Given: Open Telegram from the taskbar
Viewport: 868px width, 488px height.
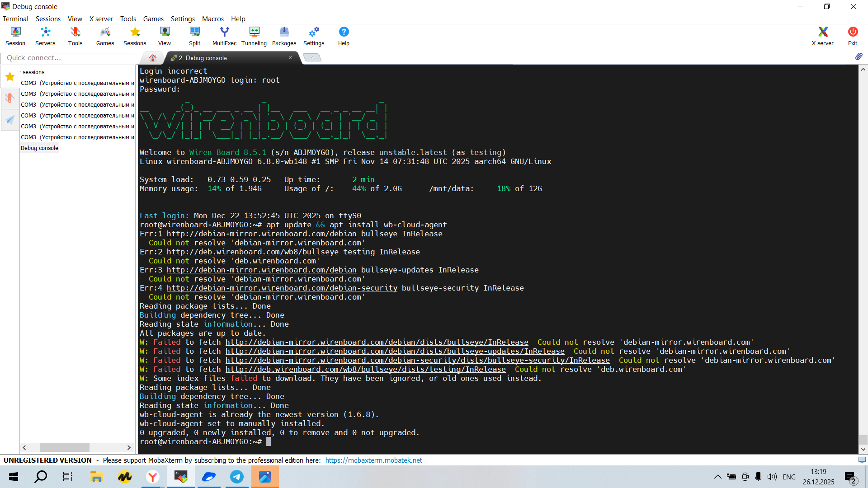Looking at the screenshot, I should (237, 477).
